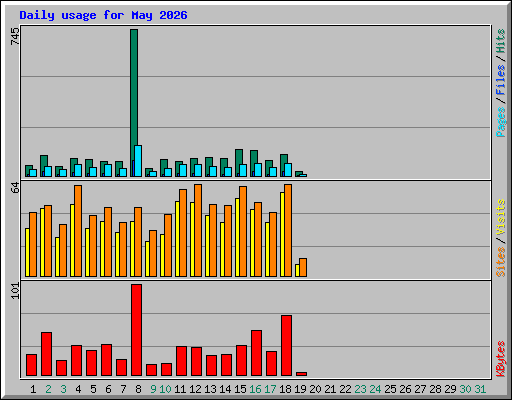Select green day 17 on the date axis
This screenshot has height=400, width=512.
(x=270, y=389)
